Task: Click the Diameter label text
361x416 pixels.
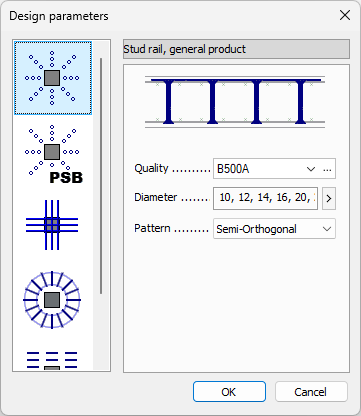Action: click(156, 197)
